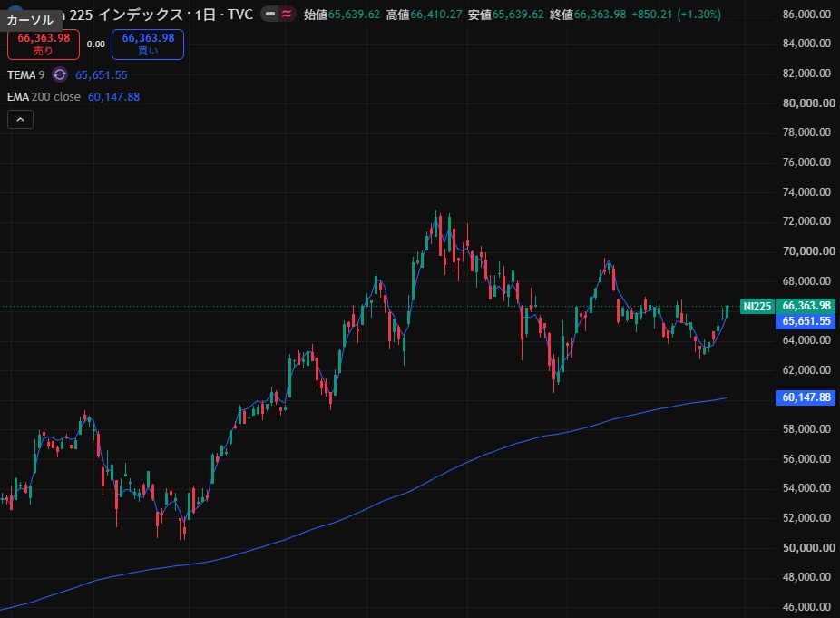Click the green NI225 label on price axis
The width and height of the screenshot is (840, 618).
coord(757,307)
